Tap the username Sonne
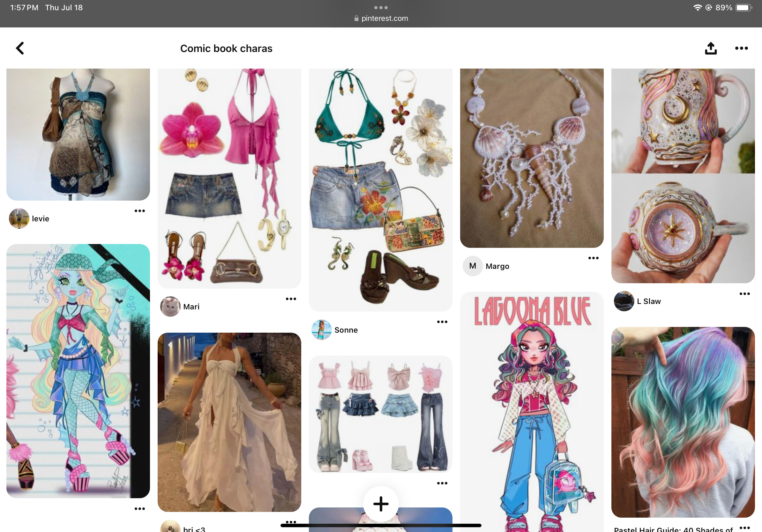 click(346, 330)
